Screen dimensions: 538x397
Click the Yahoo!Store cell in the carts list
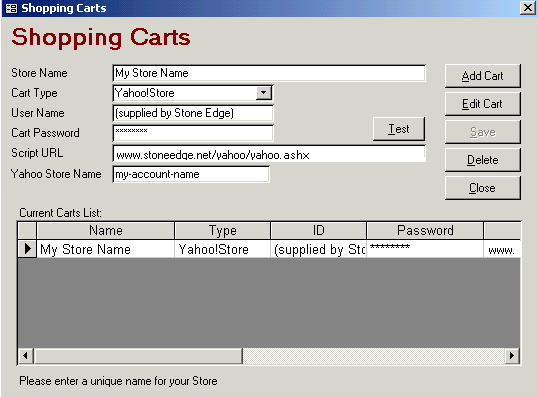click(222, 249)
